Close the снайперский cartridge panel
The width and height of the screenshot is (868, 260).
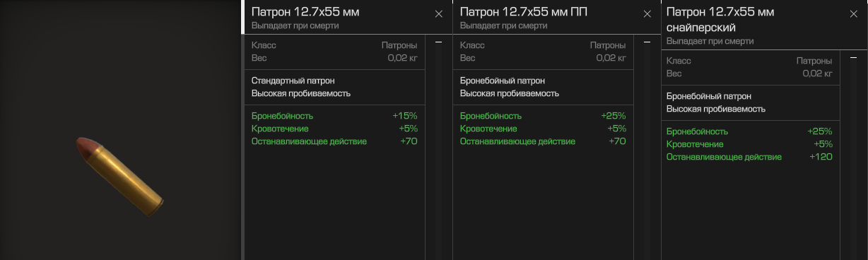tap(853, 14)
